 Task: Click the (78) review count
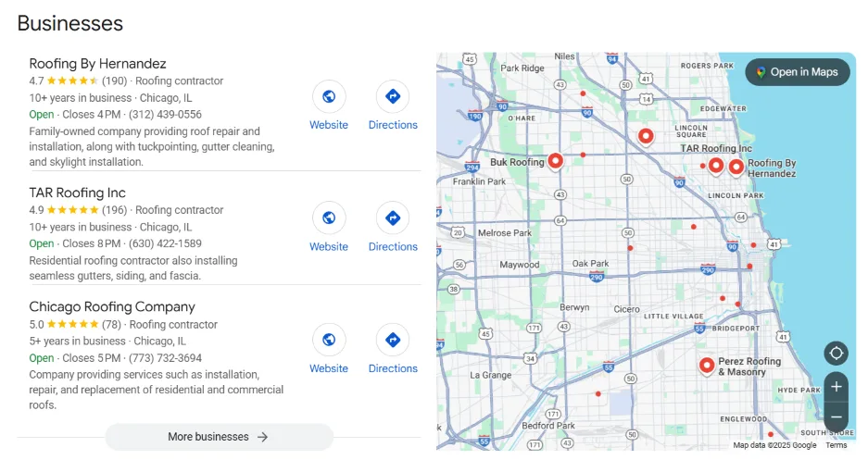pos(111,325)
